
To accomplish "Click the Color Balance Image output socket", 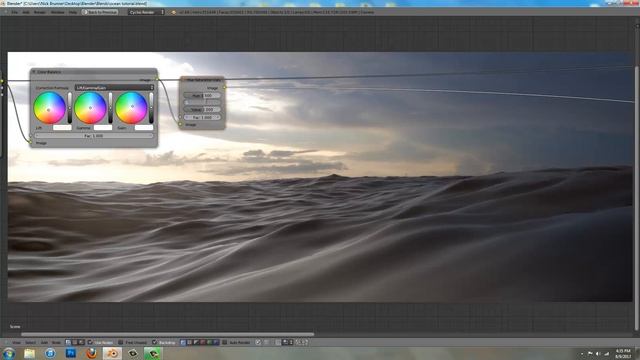I will [157, 79].
